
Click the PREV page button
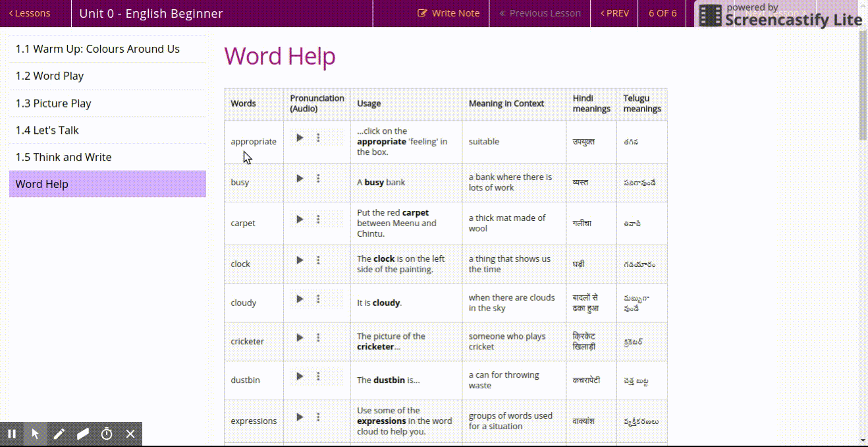(x=614, y=13)
